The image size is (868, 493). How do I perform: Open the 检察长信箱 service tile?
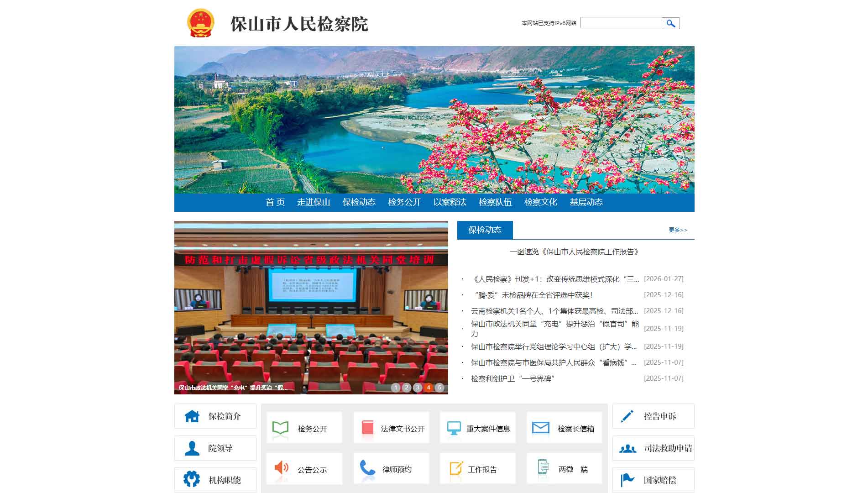[x=565, y=427]
